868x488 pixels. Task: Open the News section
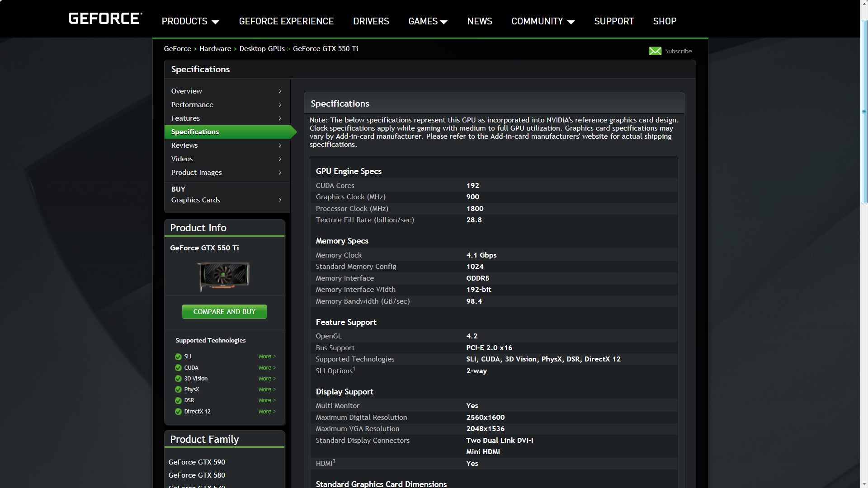point(480,21)
